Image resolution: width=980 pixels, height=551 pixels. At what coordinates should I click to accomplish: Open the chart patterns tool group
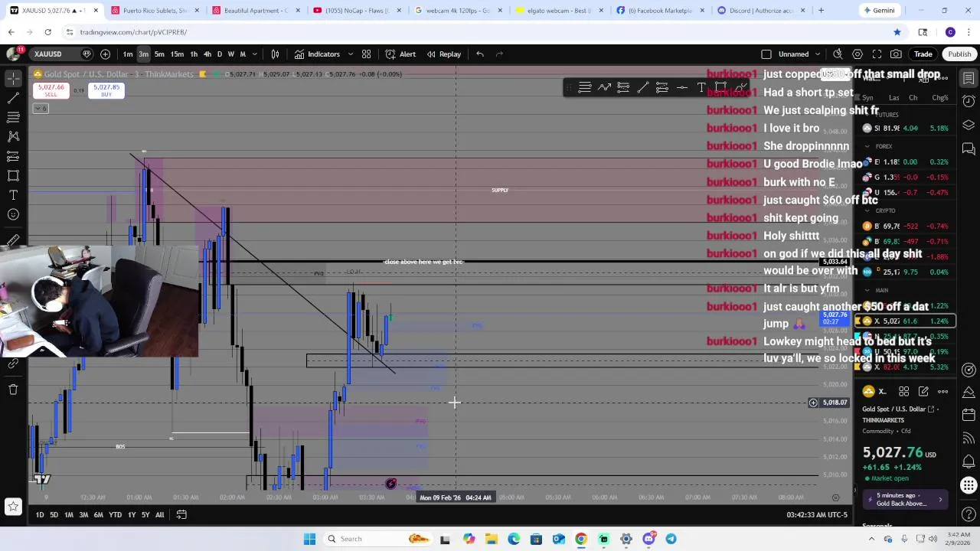13,136
